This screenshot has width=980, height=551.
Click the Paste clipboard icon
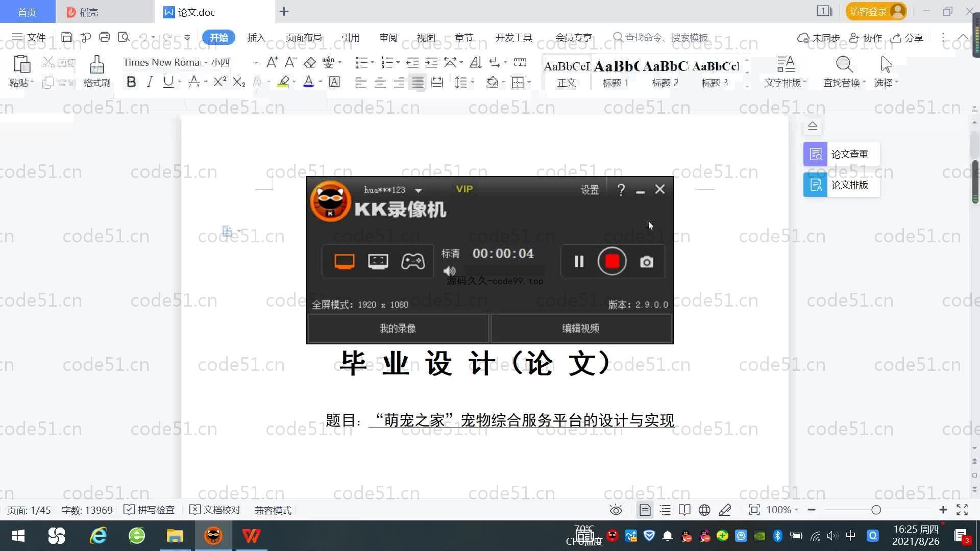[21, 65]
